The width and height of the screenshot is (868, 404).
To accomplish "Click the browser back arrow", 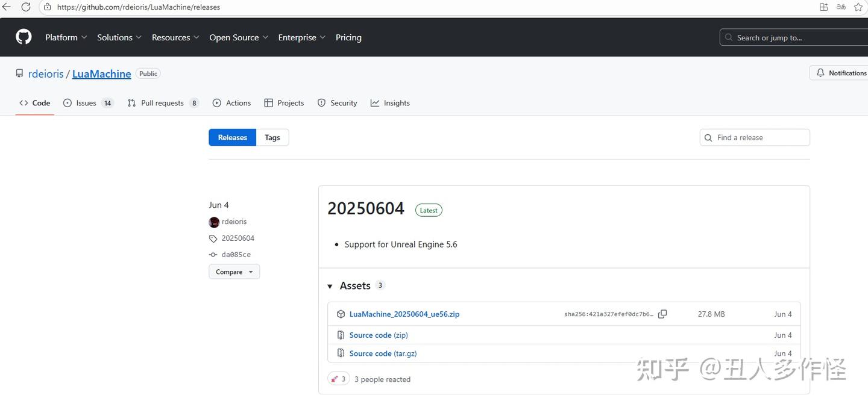I will 7,7.
